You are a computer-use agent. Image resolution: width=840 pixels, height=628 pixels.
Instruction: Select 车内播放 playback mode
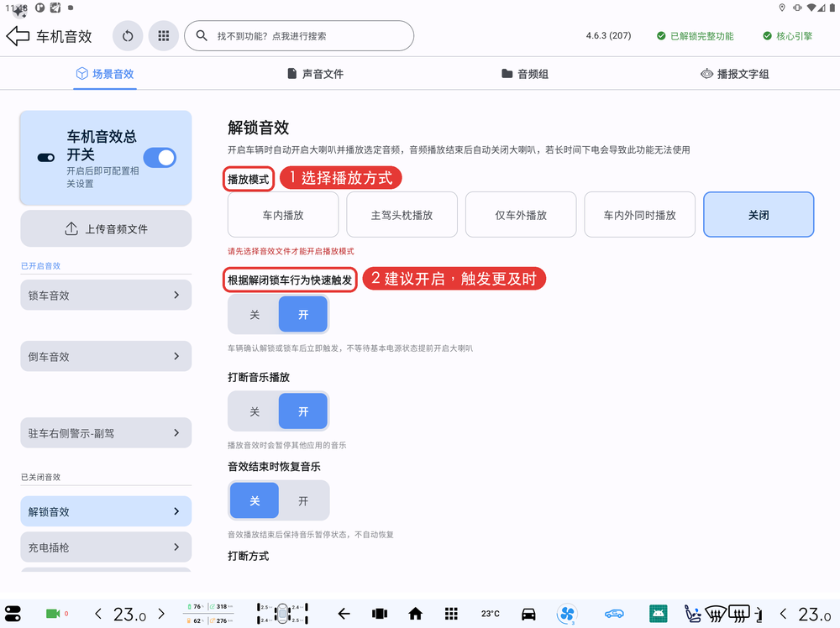[283, 215]
